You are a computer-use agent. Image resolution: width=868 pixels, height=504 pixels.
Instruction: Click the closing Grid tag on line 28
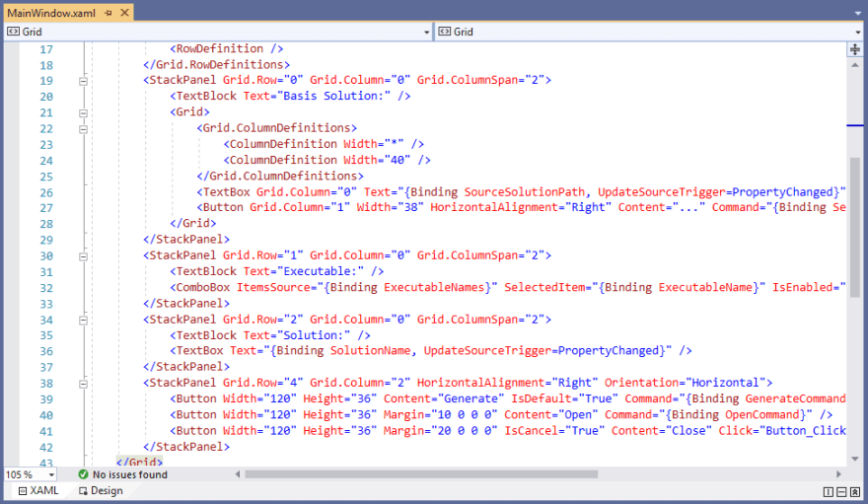192,224
